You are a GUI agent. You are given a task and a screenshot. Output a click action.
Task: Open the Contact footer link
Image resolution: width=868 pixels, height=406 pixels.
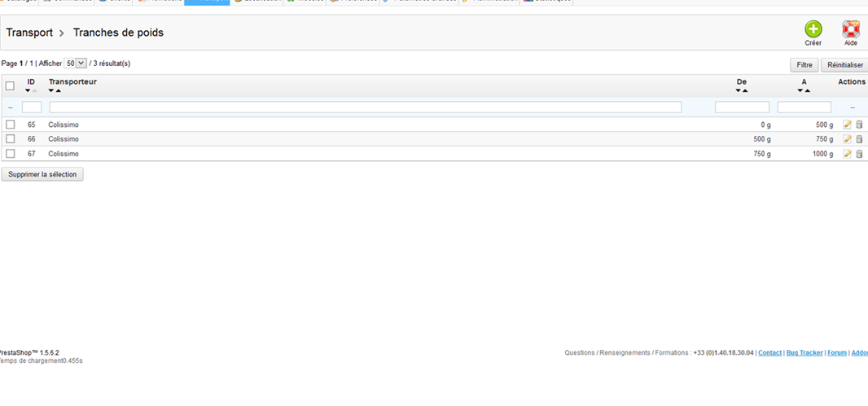(770, 352)
